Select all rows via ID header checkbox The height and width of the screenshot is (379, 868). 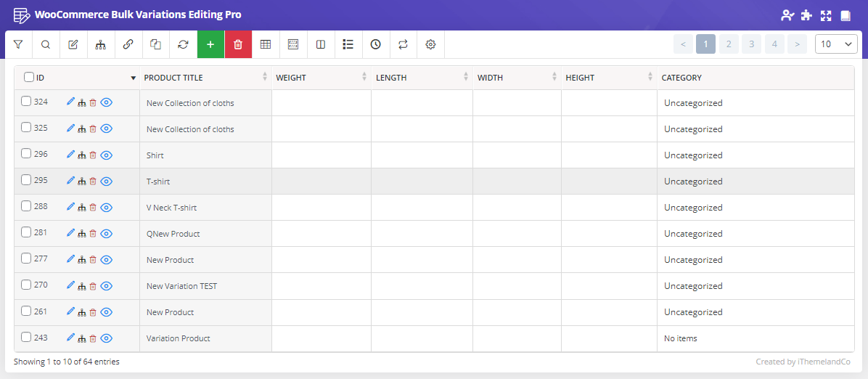(29, 78)
